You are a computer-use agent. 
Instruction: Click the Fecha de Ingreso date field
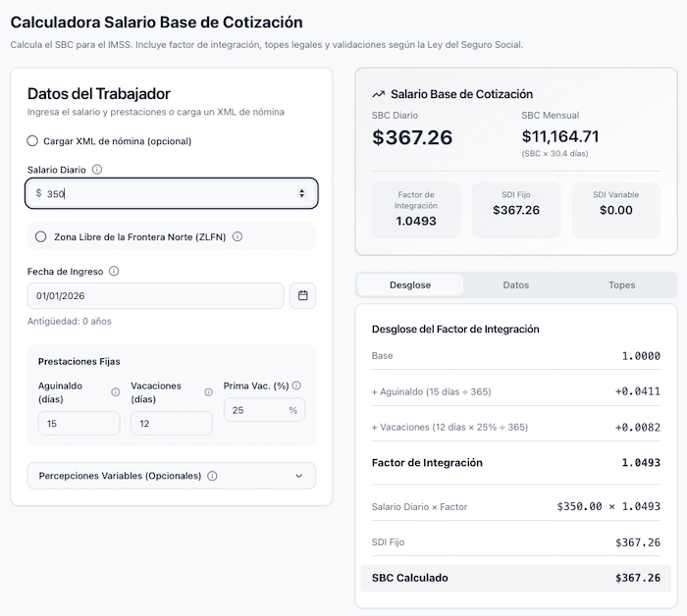point(155,295)
